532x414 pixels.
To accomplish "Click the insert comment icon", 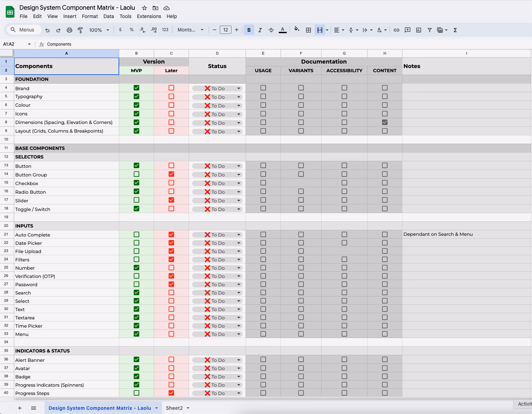I will (x=407, y=30).
